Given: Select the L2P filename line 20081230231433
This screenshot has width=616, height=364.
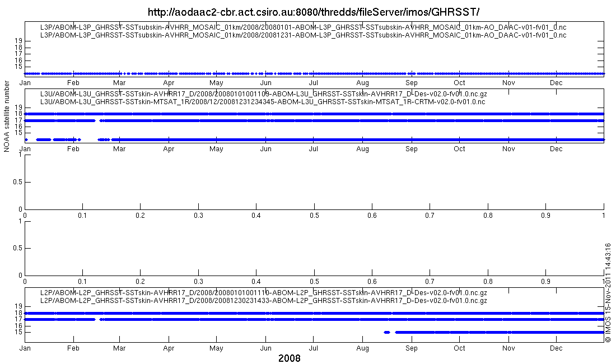Looking at the screenshot, I should tap(264, 300).
